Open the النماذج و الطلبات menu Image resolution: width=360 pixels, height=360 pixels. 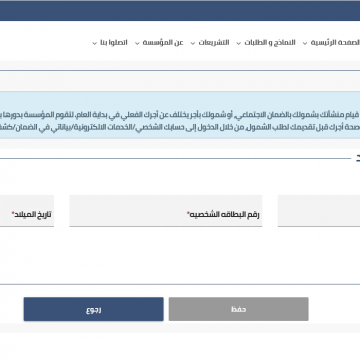270,43
